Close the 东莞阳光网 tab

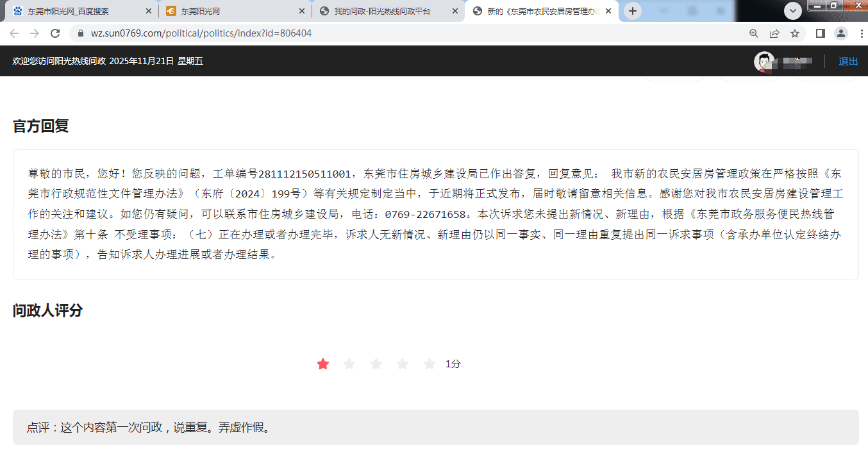click(302, 12)
